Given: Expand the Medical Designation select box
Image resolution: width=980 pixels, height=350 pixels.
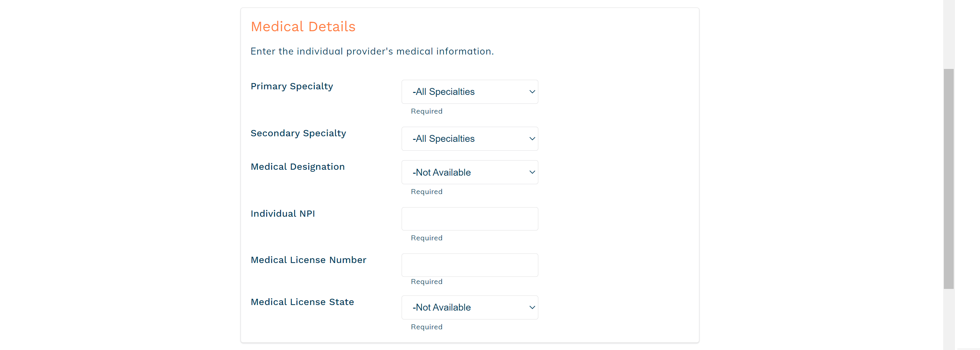Looking at the screenshot, I should [x=469, y=172].
